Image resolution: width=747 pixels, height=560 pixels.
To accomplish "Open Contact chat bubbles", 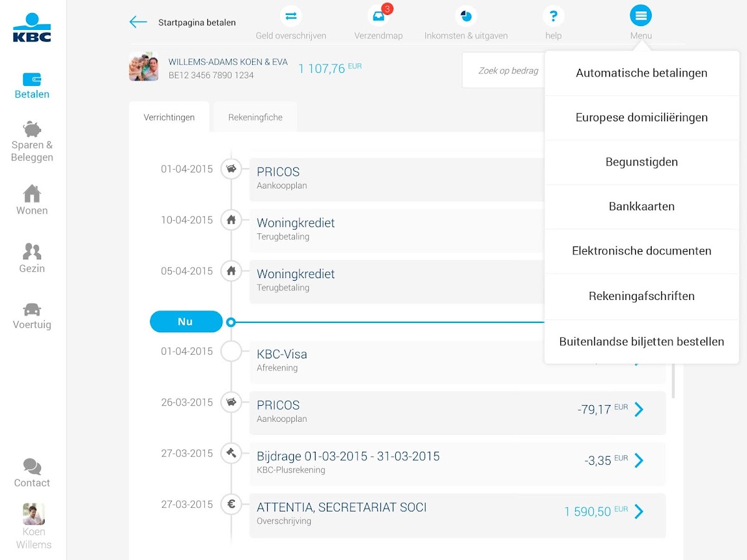I will pos(32,473).
